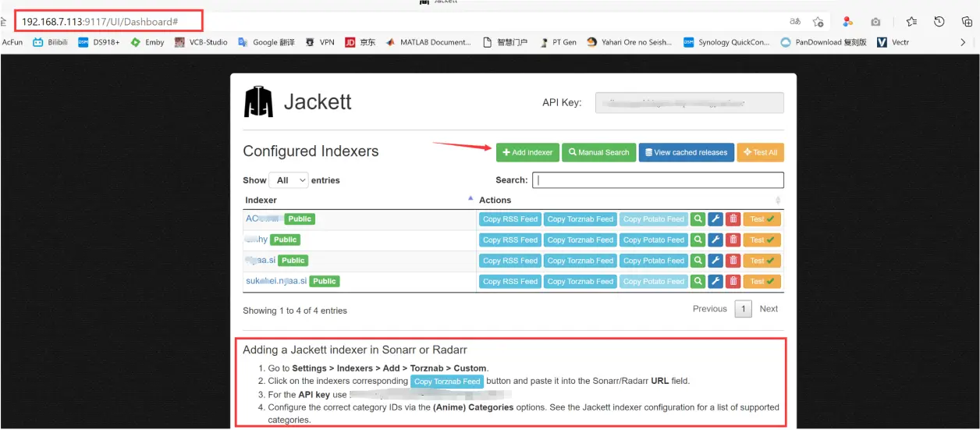Open the DS918+ bookmark
The height and width of the screenshot is (430, 980).
(99, 42)
